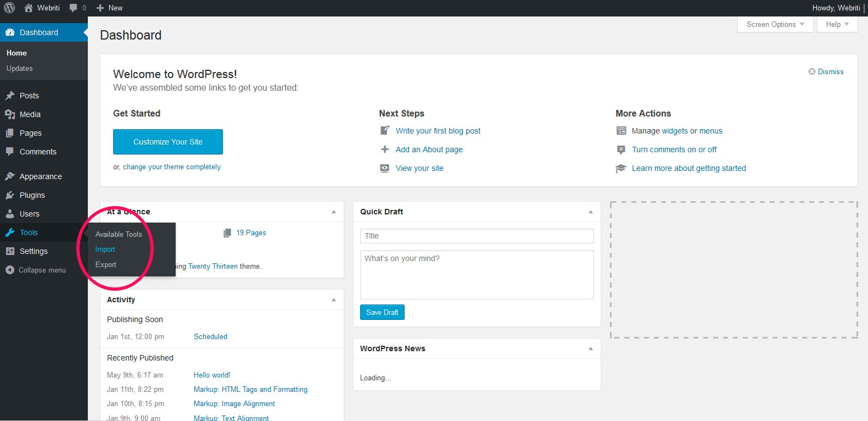This screenshot has height=421, width=868.
Task: Open the widgets link in More Actions
Action: click(675, 131)
